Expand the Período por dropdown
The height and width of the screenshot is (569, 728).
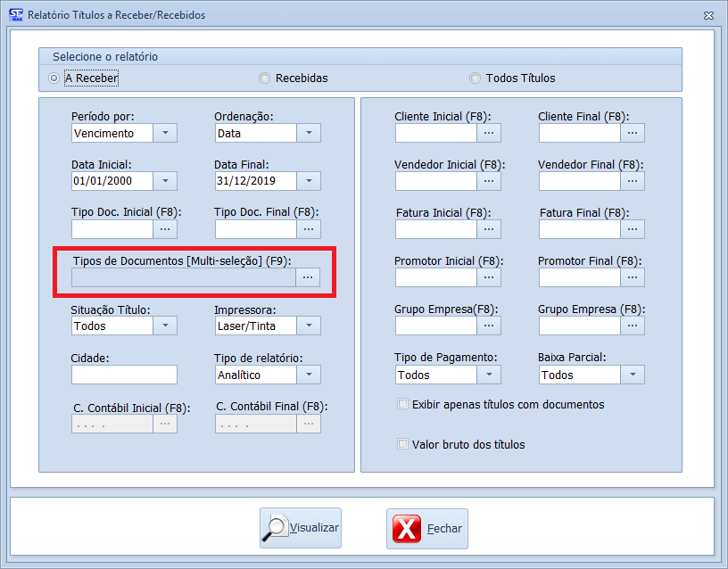[165, 133]
